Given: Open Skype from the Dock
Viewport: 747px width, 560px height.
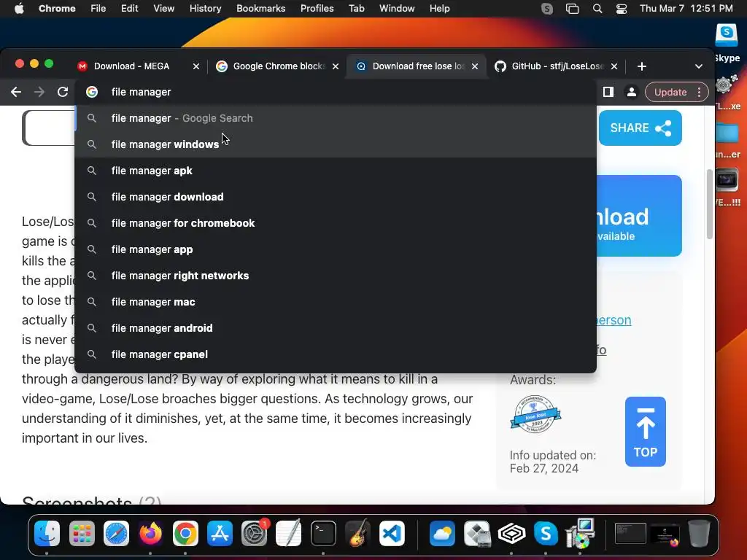Looking at the screenshot, I should [546, 533].
